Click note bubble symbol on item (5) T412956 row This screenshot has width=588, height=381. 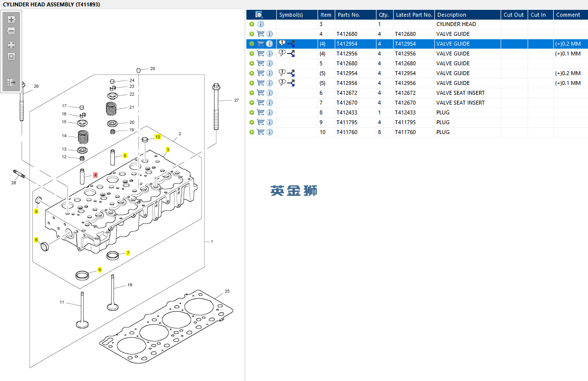click(282, 82)
